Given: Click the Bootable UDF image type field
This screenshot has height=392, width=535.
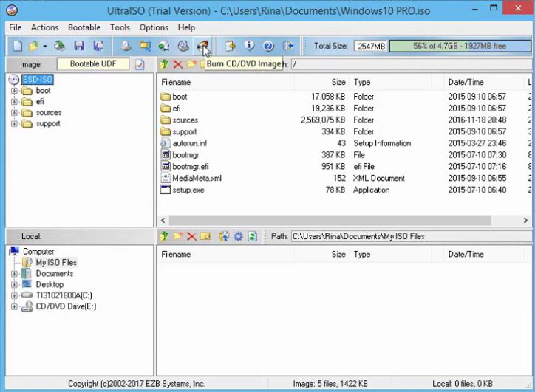Looking at the screenshot, I should tap(93, 63).
